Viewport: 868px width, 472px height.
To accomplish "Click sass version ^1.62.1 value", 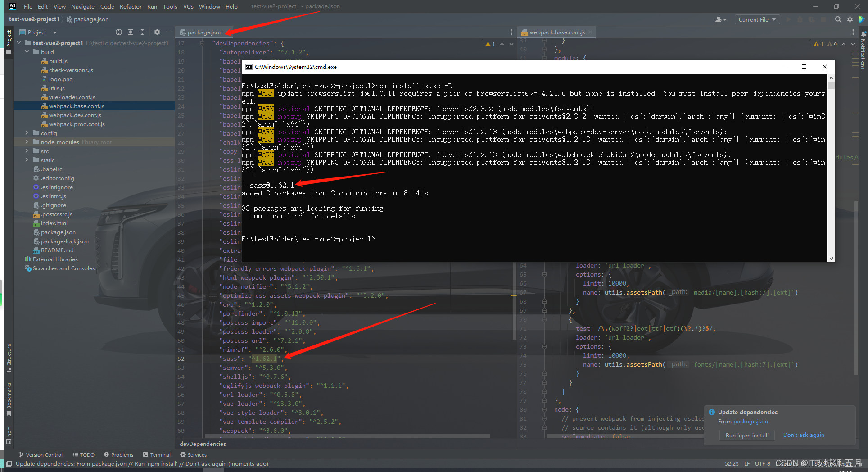I will (x=266, y=359).
